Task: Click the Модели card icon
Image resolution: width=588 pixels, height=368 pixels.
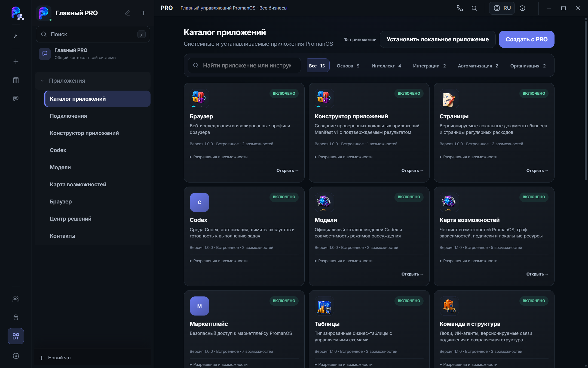Action: click(324, 202)
